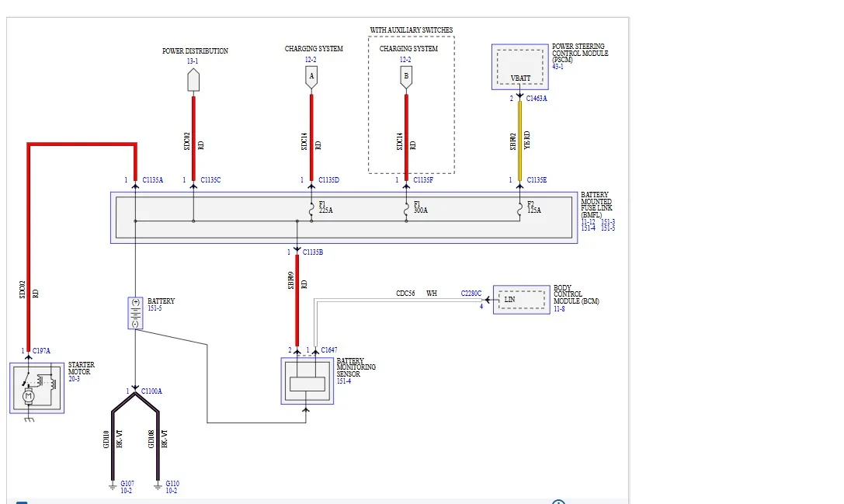This screenshot has width=844, height=504.
Task: Open the G107 ground link
Action: (127, 484)
